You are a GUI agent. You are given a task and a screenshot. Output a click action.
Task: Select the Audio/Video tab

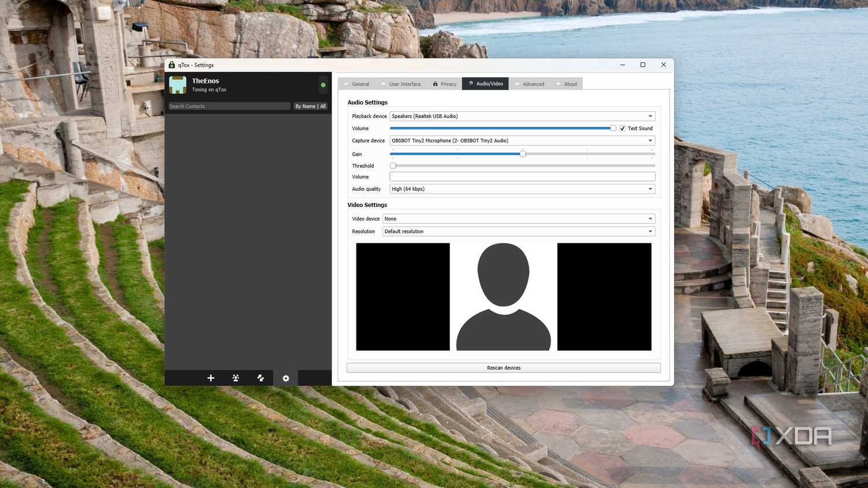[x=486, y=84]
